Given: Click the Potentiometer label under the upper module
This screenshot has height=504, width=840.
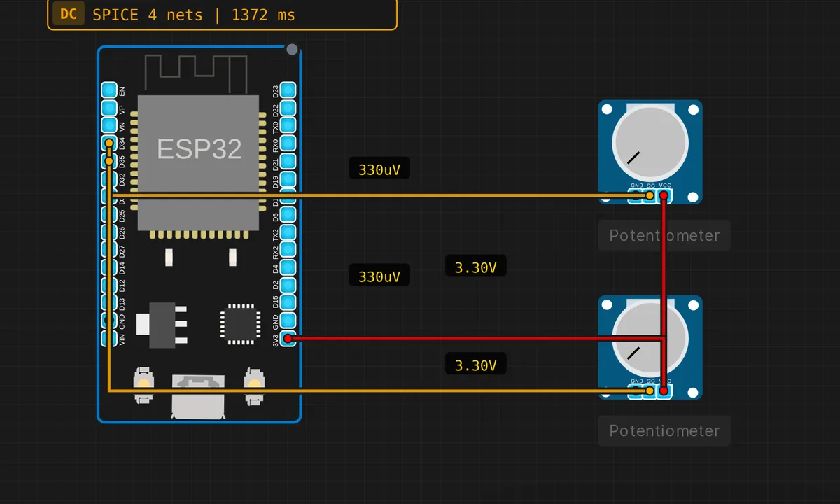Looking at the screenshot, I should 664,235.
